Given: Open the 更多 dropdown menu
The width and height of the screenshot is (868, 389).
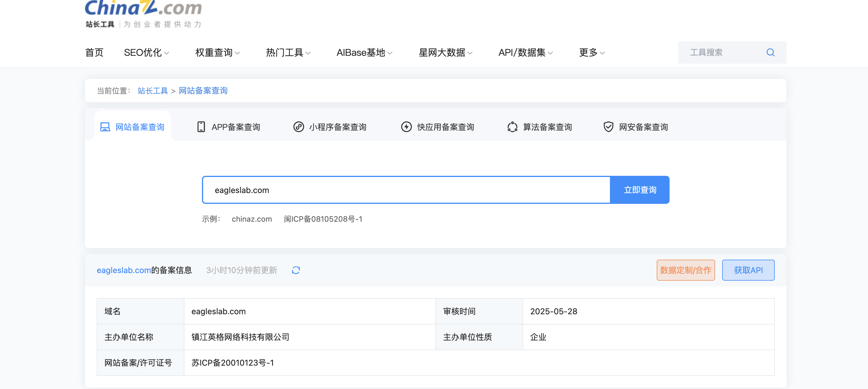Looking at the screenshot, I should (592, 53).
